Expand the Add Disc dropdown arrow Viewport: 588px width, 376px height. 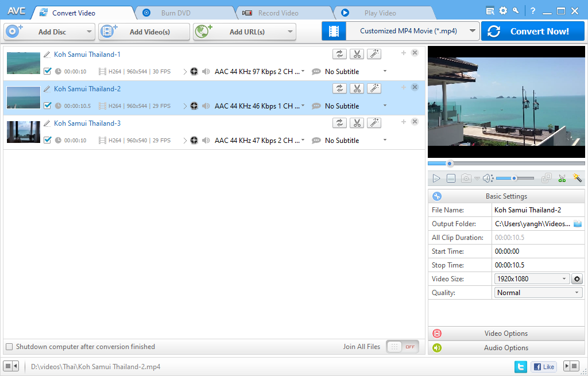click(90, 31)
